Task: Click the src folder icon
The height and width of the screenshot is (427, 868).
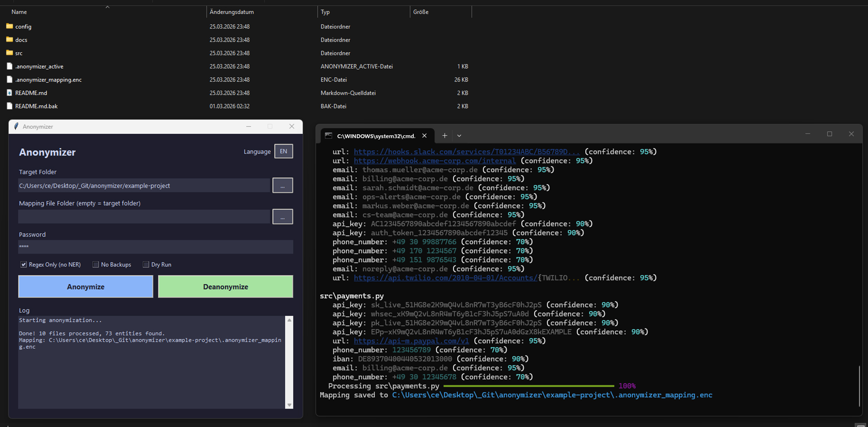Action: coord(9,53)
